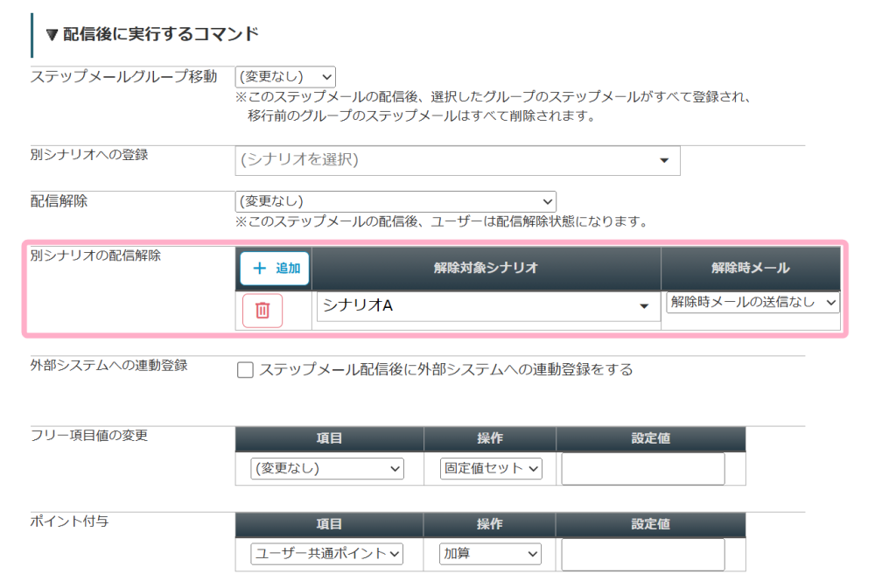Delete the シナリオA row with trash icon

[262, 311]
